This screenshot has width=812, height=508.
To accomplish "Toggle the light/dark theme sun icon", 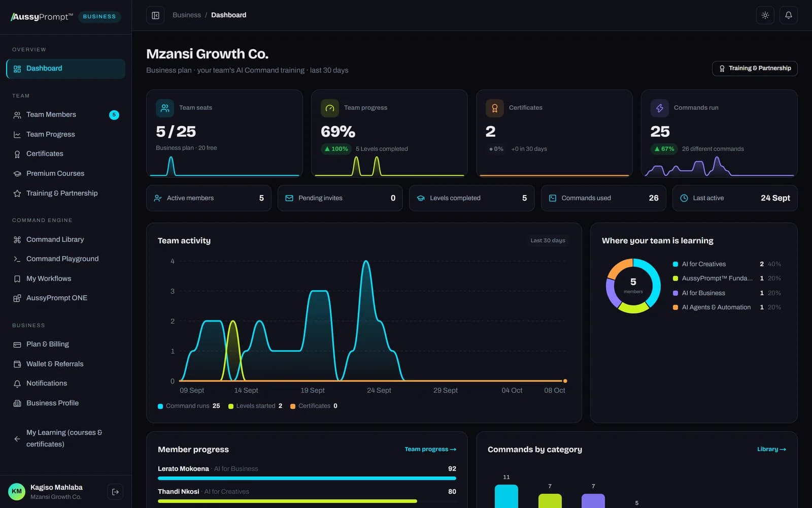I will (x=765, y=15).
